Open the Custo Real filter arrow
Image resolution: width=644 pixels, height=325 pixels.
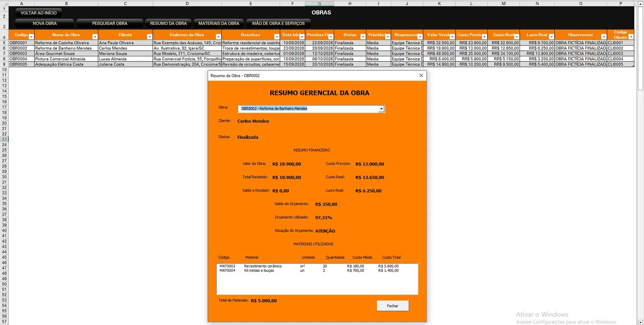517,37
